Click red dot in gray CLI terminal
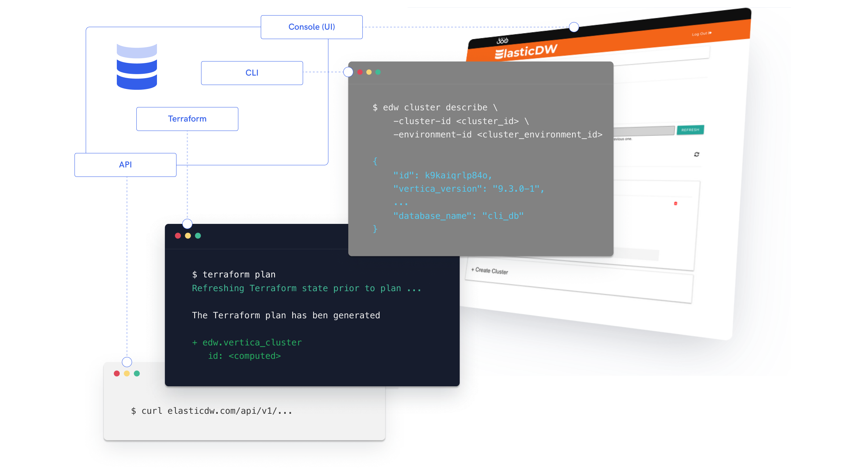Screen dimensions: 868x472 [360, 72]
